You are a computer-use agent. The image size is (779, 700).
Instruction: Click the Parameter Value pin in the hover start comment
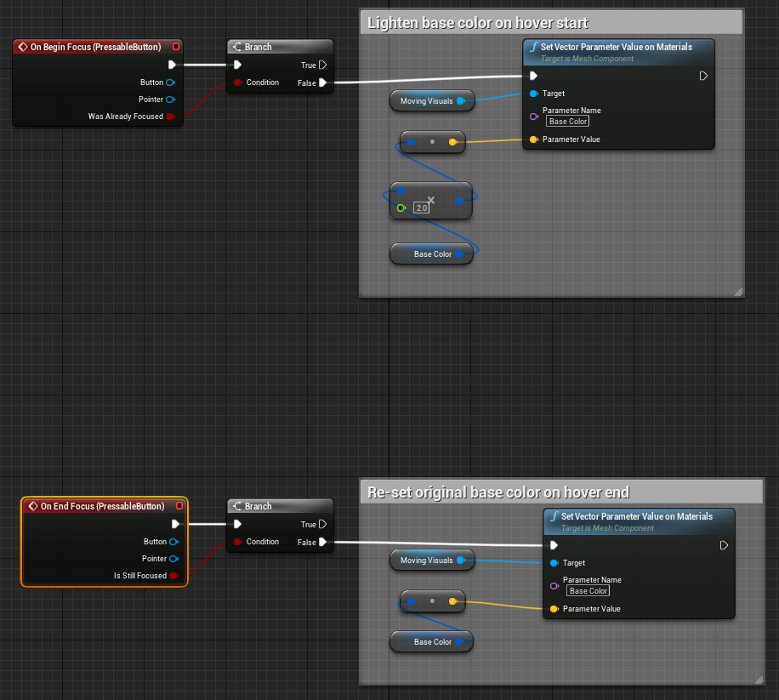[533, 139]
